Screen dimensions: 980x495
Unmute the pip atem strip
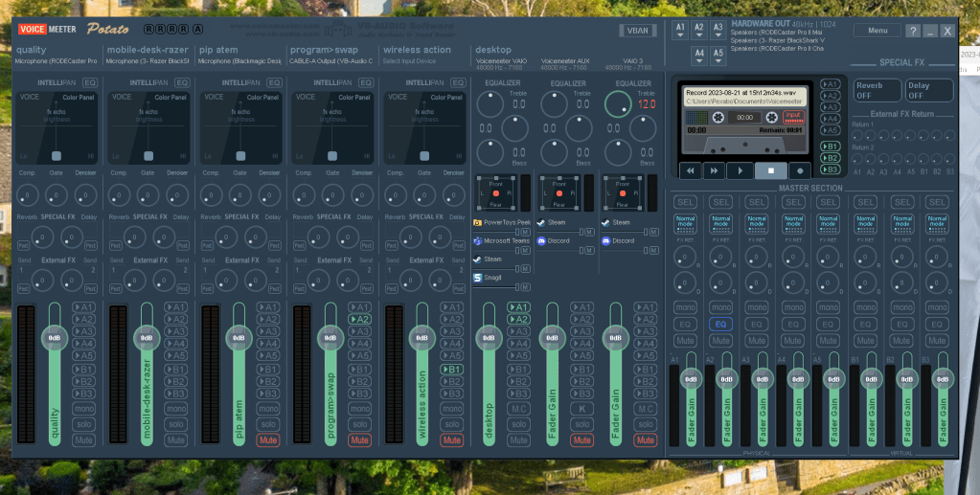267,440
